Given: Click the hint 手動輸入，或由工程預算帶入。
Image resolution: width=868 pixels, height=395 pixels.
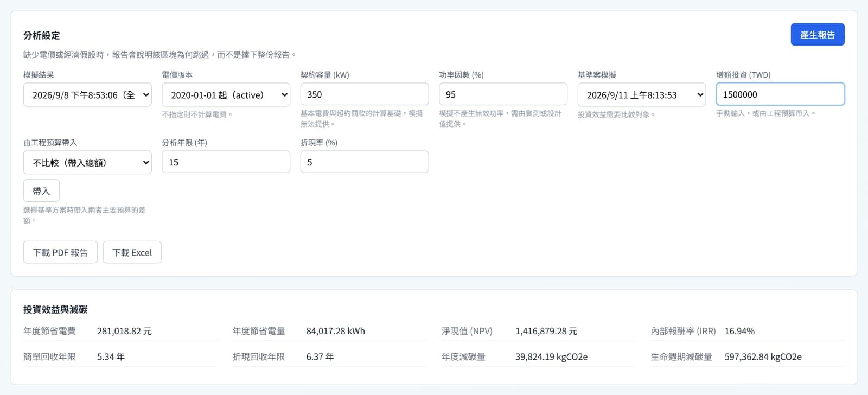Looking at the screenshot, I should (766, 113).
